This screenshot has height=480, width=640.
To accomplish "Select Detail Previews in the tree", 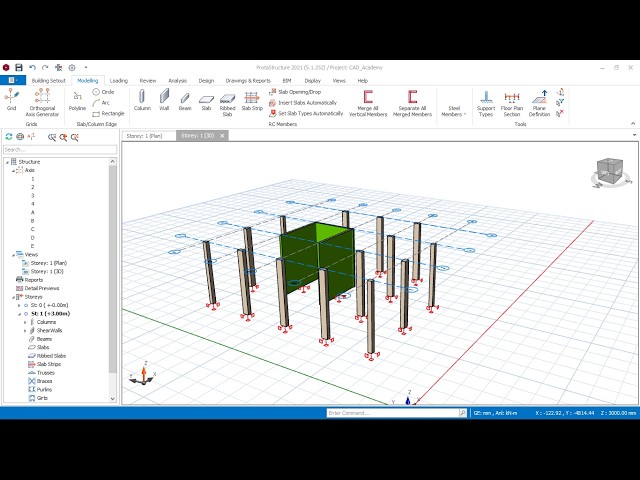I will click(42, 288).
